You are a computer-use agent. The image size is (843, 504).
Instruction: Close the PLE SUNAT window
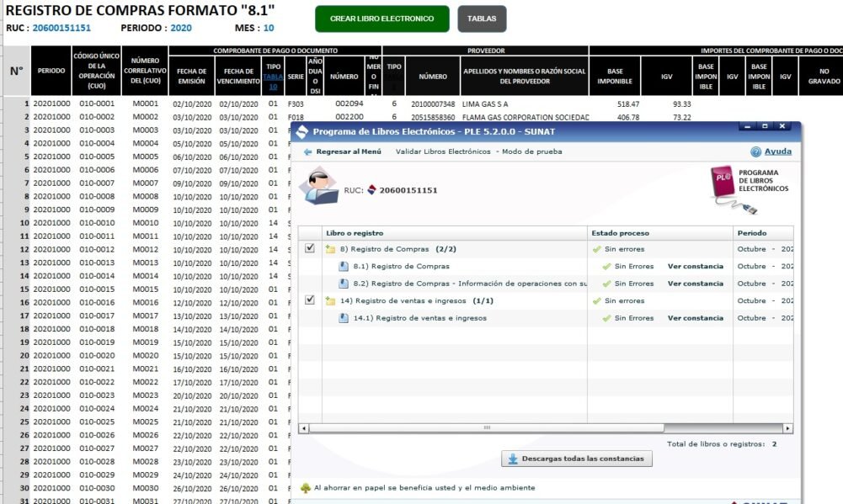pyautogui.click(x=782, y=126)
